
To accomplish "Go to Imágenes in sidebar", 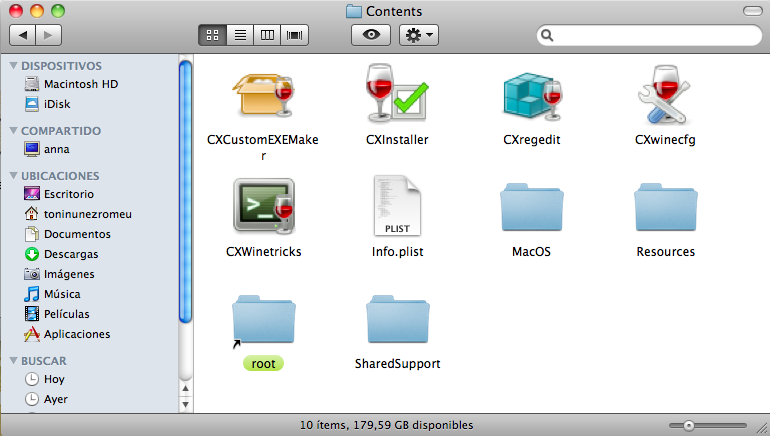I will coord(59,274).
